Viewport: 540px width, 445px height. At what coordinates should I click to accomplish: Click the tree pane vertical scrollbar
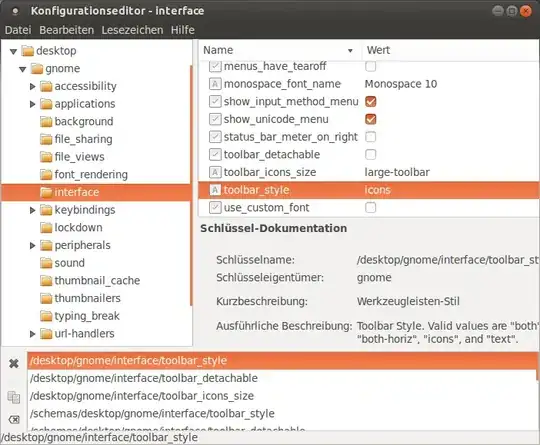(191, 186)
